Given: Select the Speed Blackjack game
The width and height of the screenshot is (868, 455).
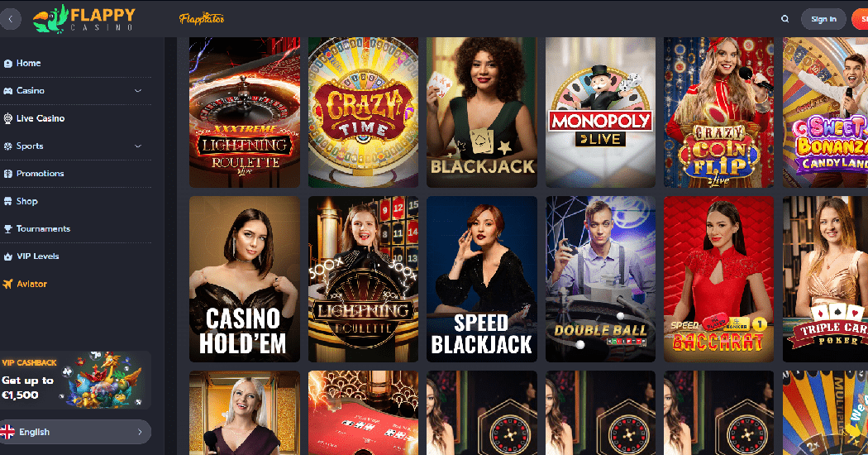Looking at the screenshot, I should [x=482, y=279].
